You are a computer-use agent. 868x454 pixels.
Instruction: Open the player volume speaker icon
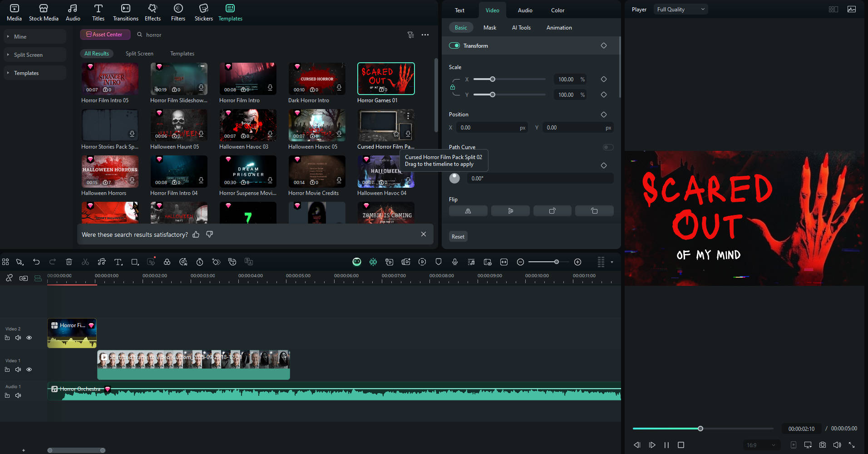837,445
